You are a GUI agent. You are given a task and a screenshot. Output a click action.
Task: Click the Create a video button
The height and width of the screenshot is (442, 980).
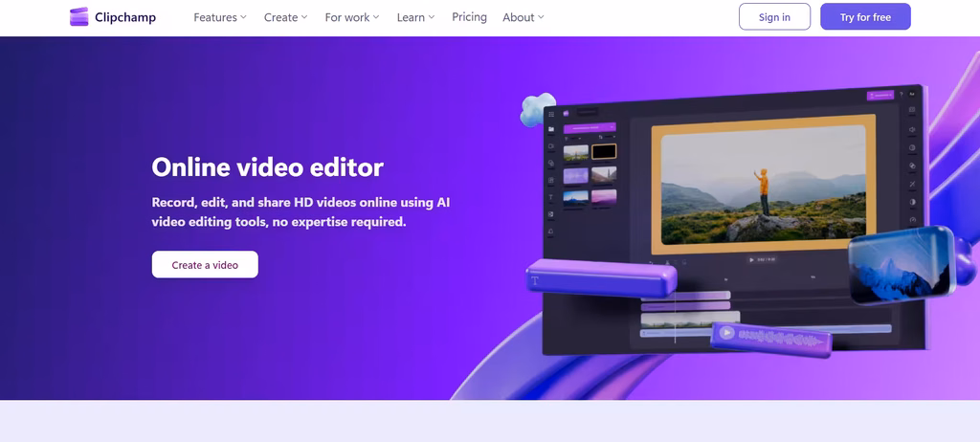coord(205,264)
